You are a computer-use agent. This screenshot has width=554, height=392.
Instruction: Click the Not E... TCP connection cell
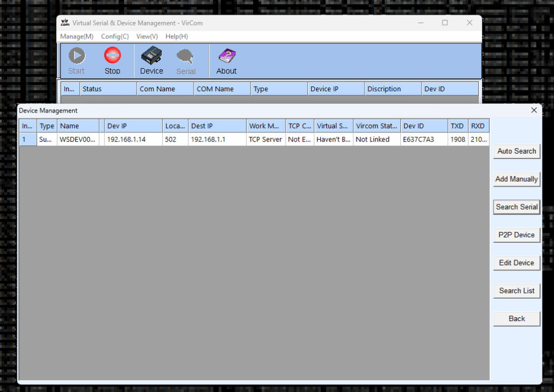[300, 139]
